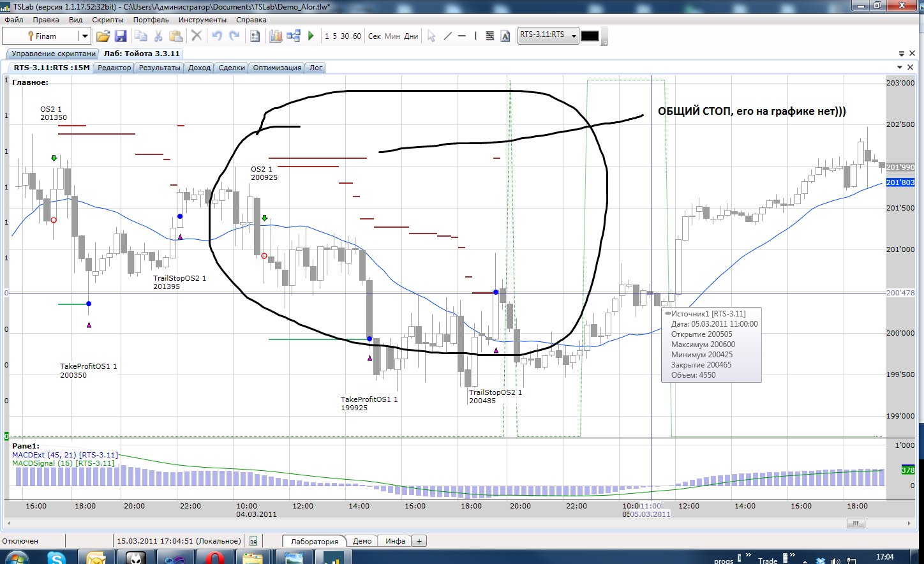Viewport: 924px width, 564px height.
Task: Close the inner chart tab panel
Action: pyautogui.click(x=911, y=67)
